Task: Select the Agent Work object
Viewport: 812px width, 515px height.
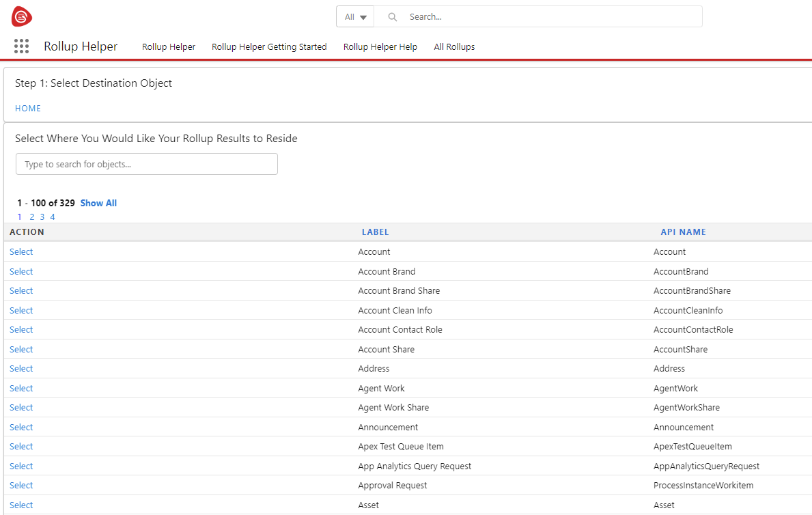Action: click(21, 388)
